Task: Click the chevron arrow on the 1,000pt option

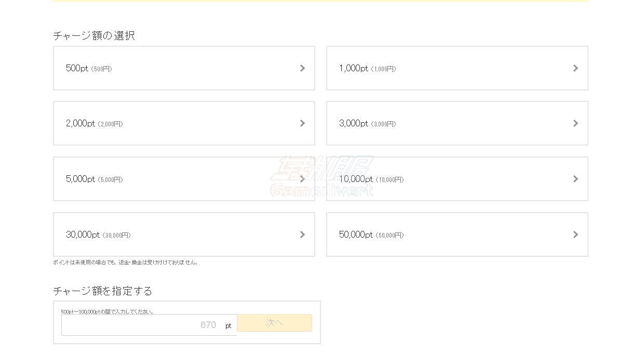Action: point(575,68)
